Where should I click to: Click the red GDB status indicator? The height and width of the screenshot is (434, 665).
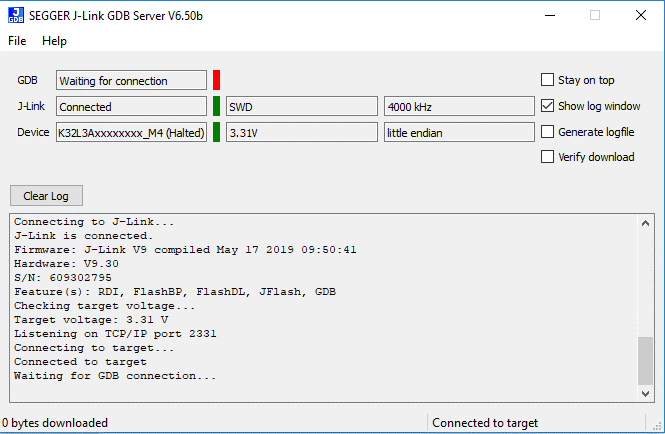[216, 80]
